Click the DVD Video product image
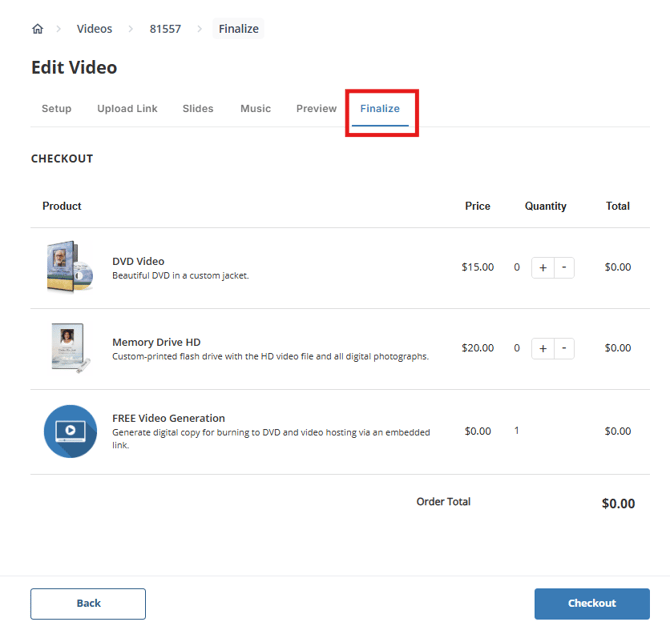The width and height of the screenshot is (670, 630). 69,267
